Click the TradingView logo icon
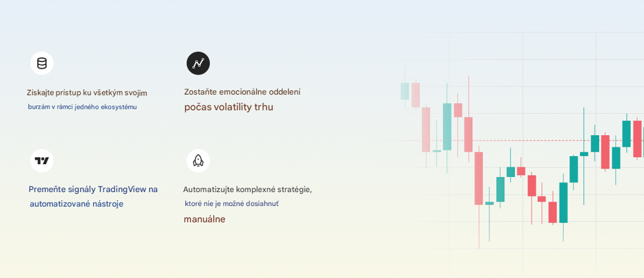This screenshot has height=278, width=644. [42, 160]
